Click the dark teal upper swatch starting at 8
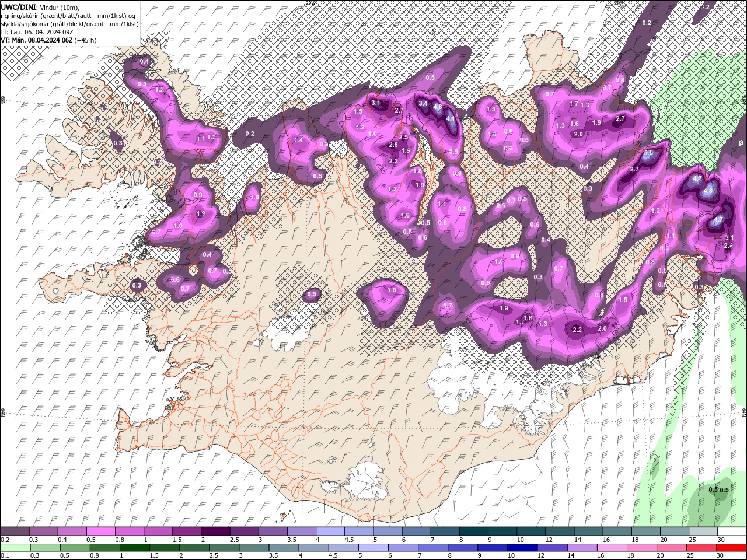The width and height of the screenshot is (747, 560). tap(473, 531)
